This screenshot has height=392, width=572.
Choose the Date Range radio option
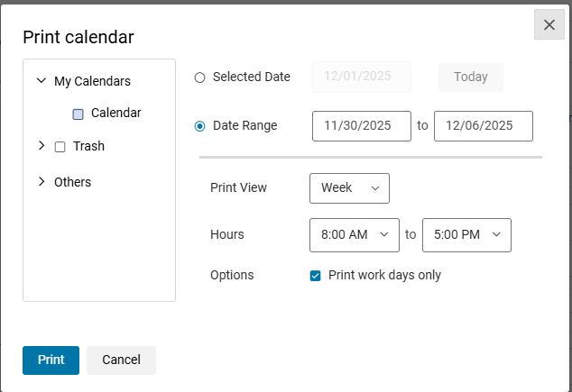coord(200,126)
